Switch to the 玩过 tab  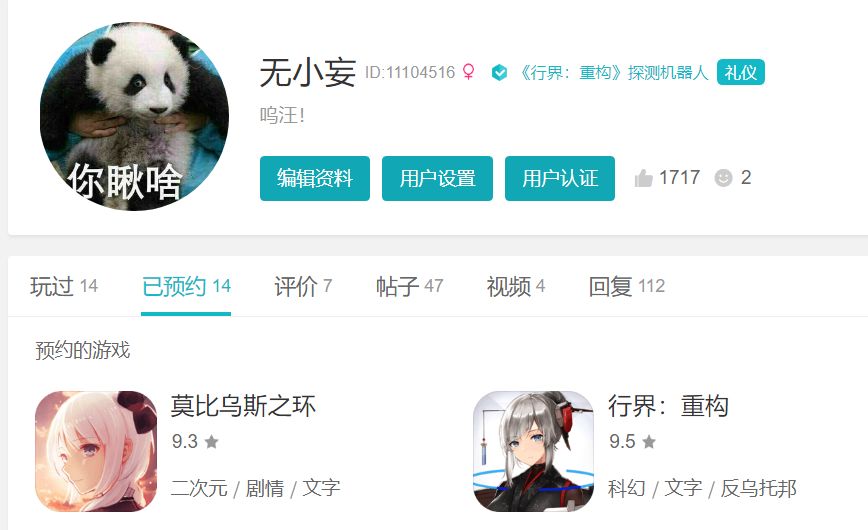(x=64, y=286)
